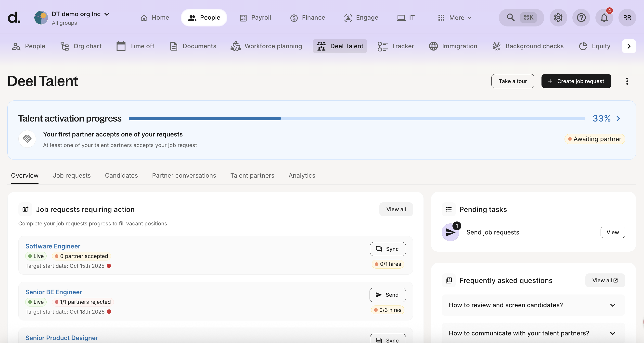Open the Software Engineer job request link
The width and height of the screenshot is (644, 343).
[52, 246]
